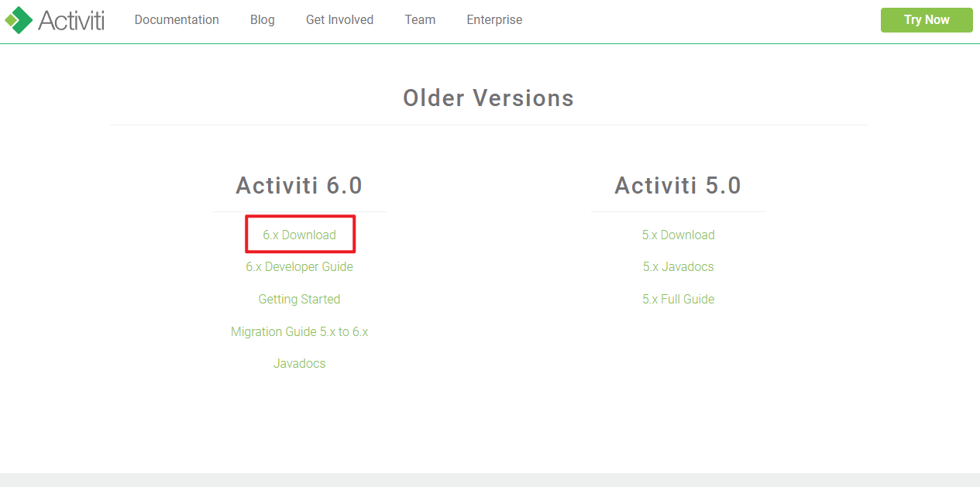Click the gray footer bar at page bottom
The image size is (980, 487).
pyautogui.click(x=490, y=480)
